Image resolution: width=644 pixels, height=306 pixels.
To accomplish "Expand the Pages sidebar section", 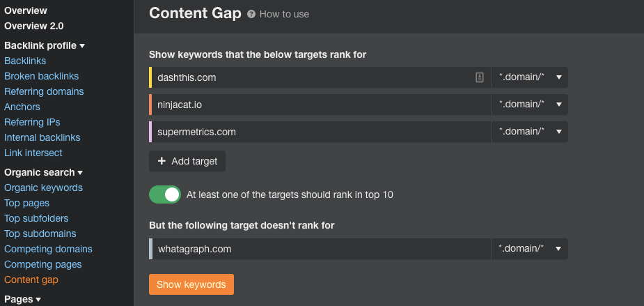I will click(22, 300).
